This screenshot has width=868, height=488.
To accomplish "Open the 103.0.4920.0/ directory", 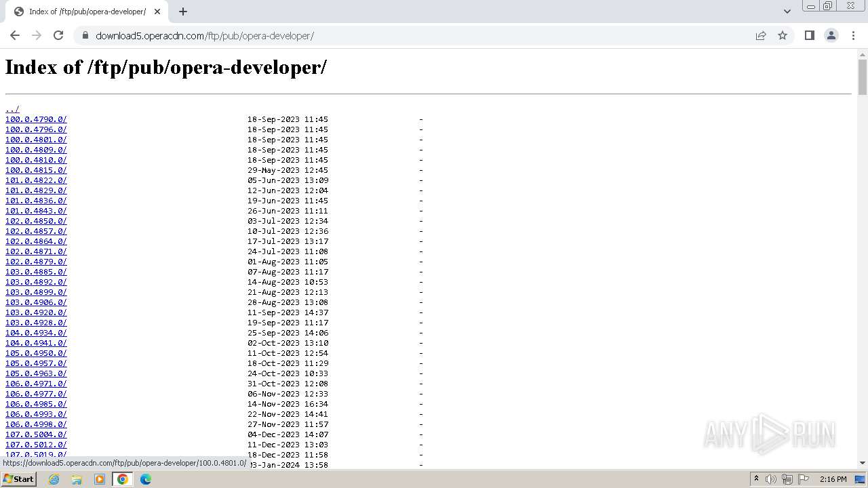I will click(36, 312).
